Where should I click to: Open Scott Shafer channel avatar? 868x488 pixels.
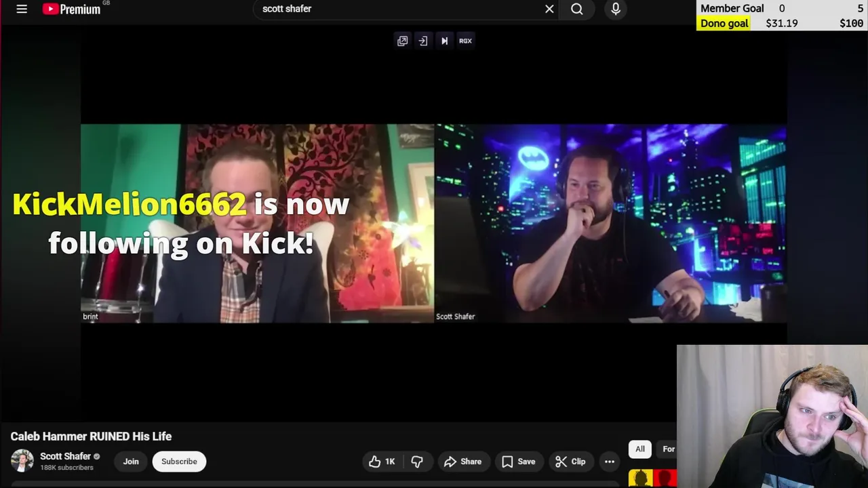pyautogui.click(x=22, y=461)
